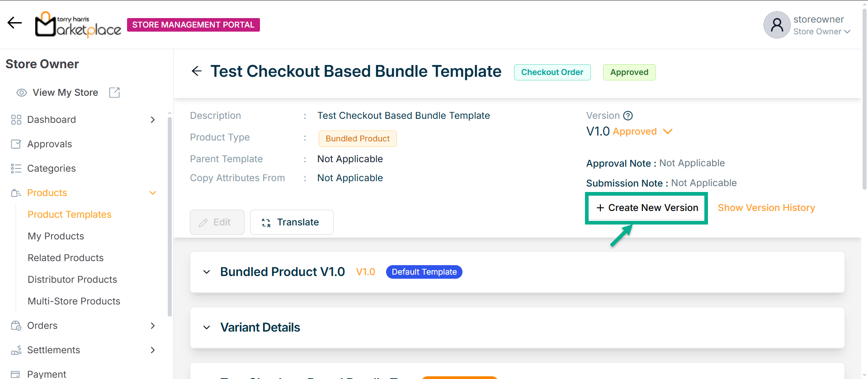The width and height of the screenshot is (868, 379).
Task: Expand the Orders sidebar menu
Action: (153, 326)
